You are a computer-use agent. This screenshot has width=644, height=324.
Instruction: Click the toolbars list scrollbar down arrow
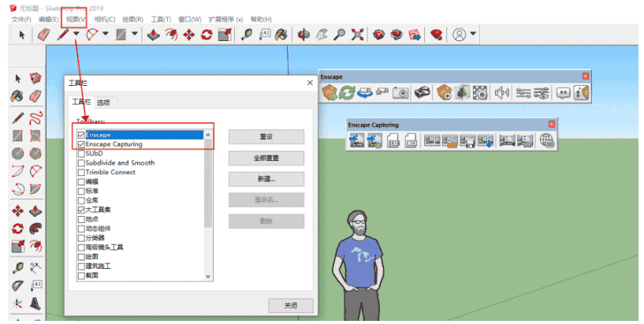pyautogui.click(x=208, y=277)
